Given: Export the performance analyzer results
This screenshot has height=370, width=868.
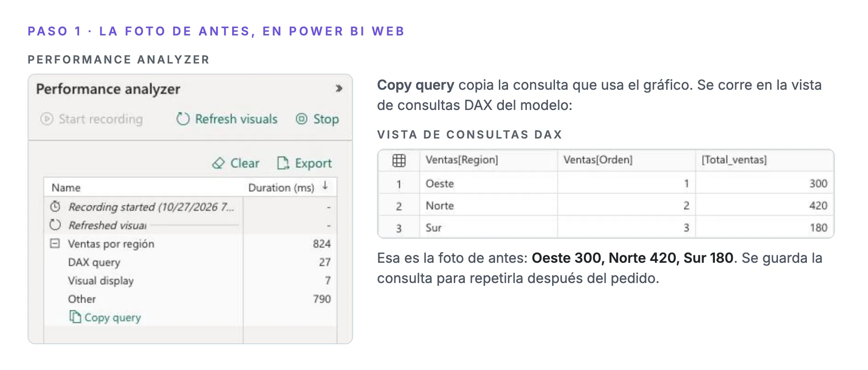Looking at the screenshot, I should point(304,163).
